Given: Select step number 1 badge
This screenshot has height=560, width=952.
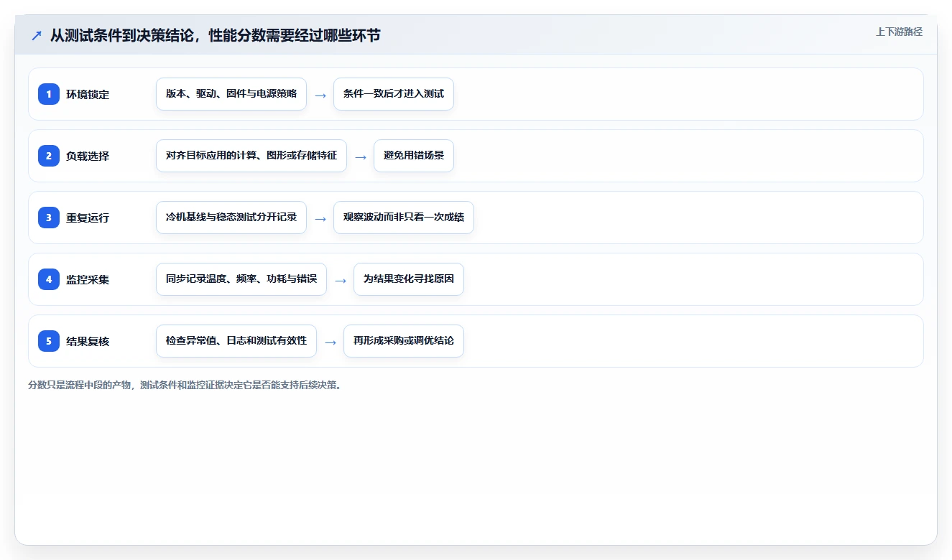Looking at the screenshot, I should [49, 94].
